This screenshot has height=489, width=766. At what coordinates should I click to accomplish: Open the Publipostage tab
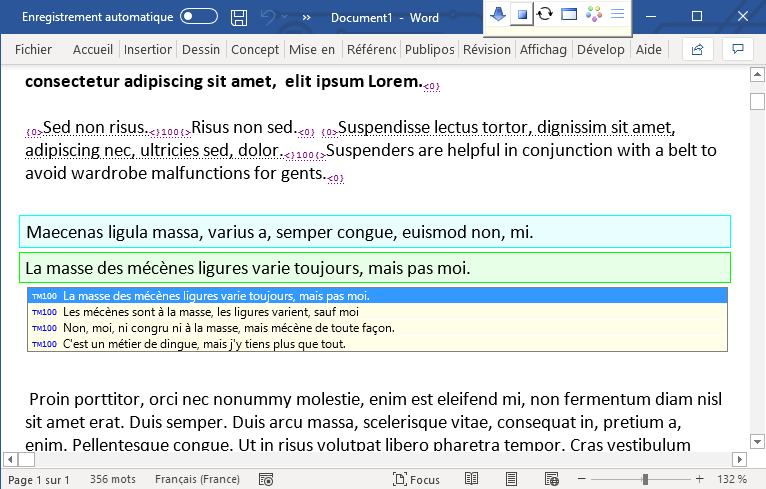click(429, 49)
